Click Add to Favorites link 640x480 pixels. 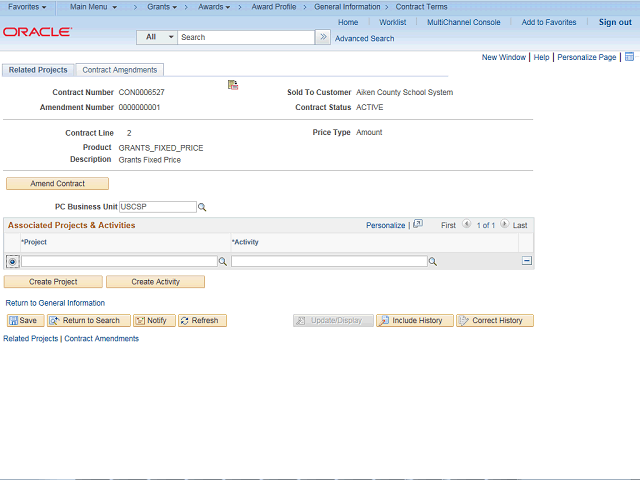click(x=549, y=22)
